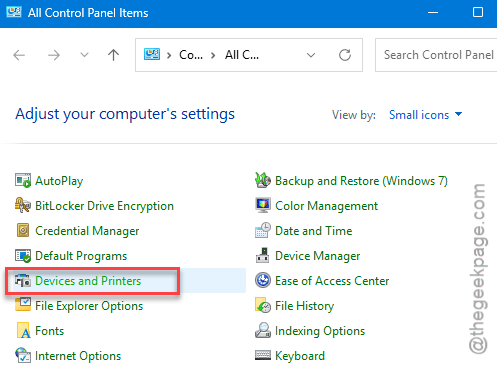This screenshot has height=367, width=497.
Task: Open the Internet Options link
Action: point(78,356)
